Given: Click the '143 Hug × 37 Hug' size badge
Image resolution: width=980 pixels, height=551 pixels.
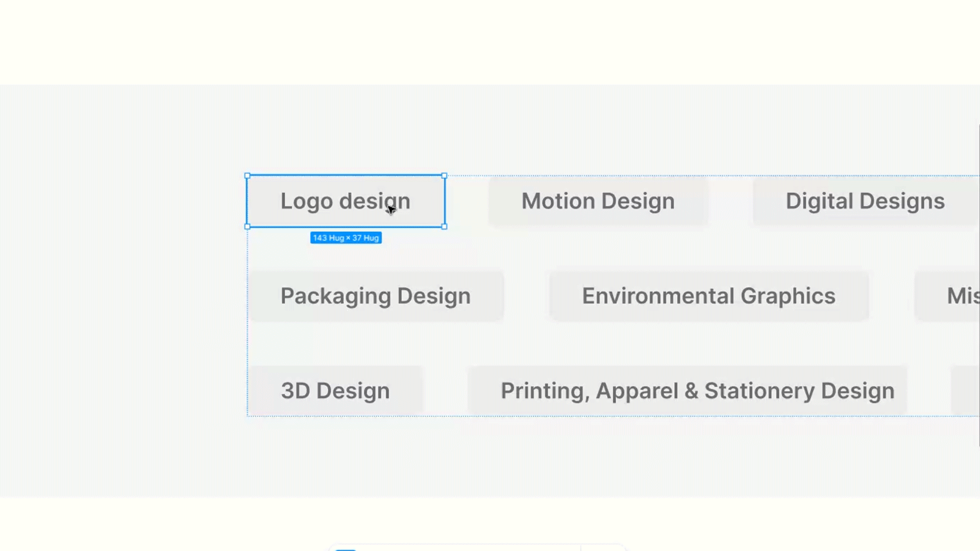Looking at the screenshot, I should [x=346, y=238].
